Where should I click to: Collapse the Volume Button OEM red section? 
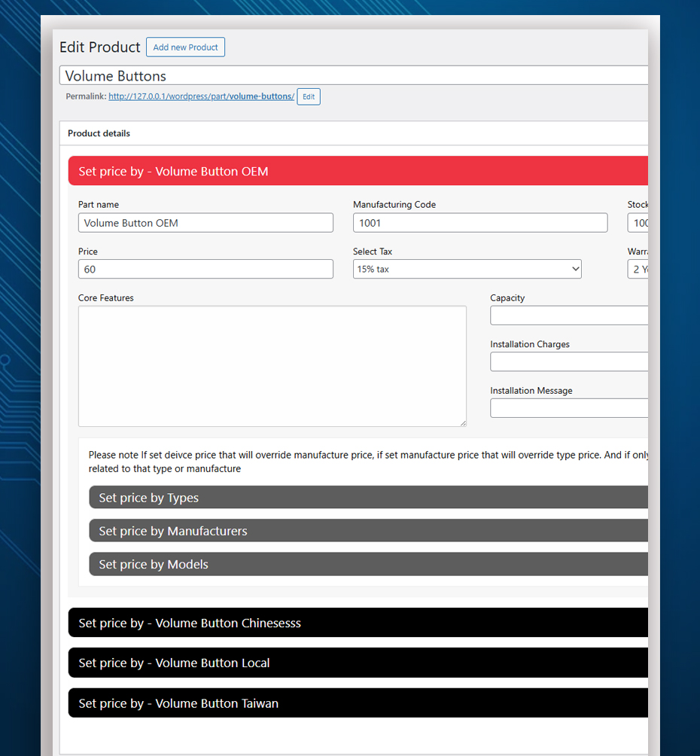[358, 171]
